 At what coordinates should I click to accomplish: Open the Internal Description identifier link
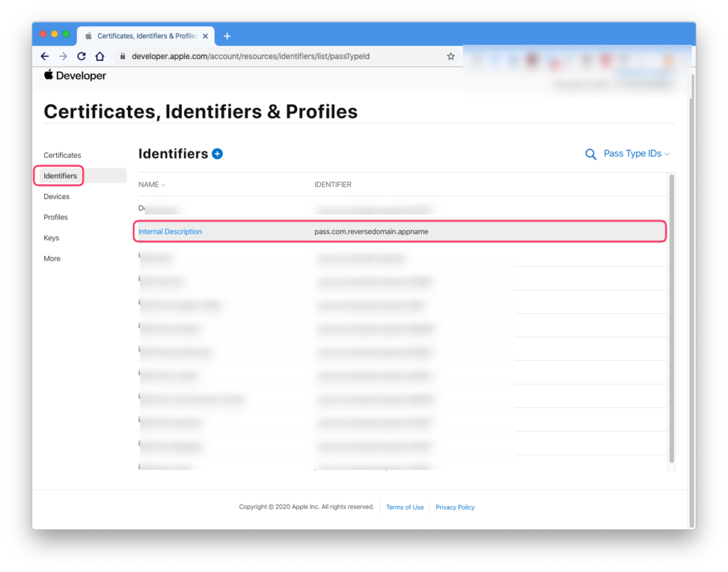tap(170, 232)
